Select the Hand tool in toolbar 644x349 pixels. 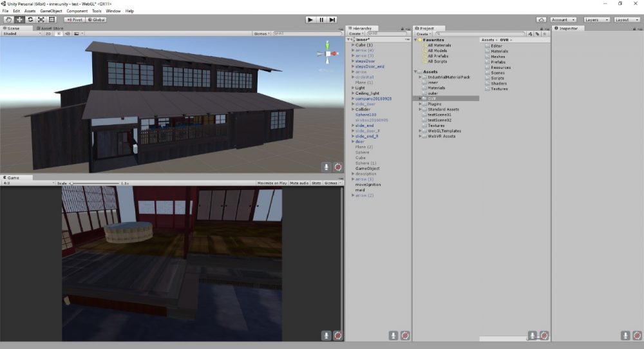8,20
